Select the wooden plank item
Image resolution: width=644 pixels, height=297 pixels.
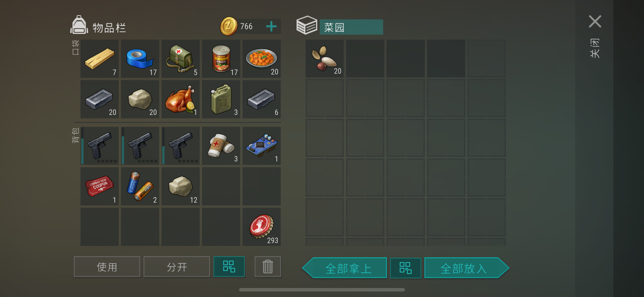coord(100,58)
